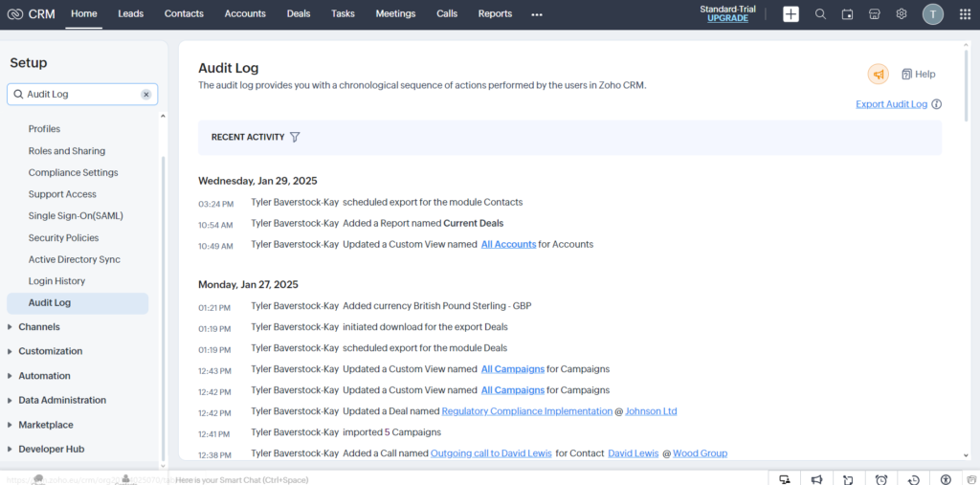Clear the setup search with X icon
Viewport: 980px width, 485px height.
point(146,95)
